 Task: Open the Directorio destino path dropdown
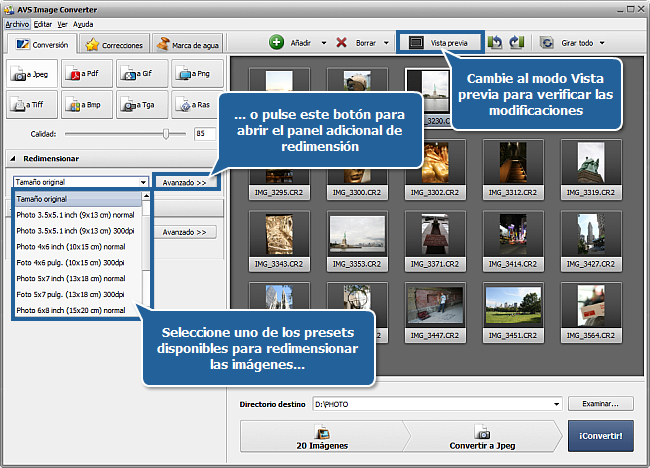[x=556, y=404]
